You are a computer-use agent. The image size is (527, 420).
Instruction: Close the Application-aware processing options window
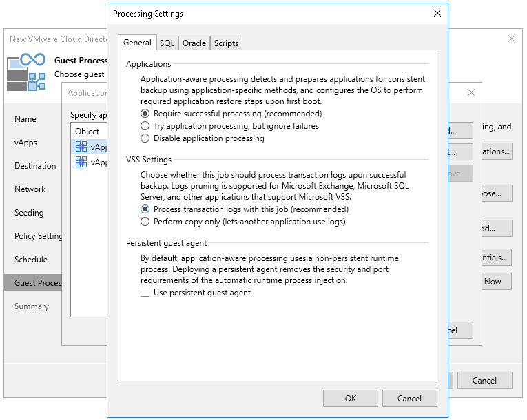pos(471,92)
